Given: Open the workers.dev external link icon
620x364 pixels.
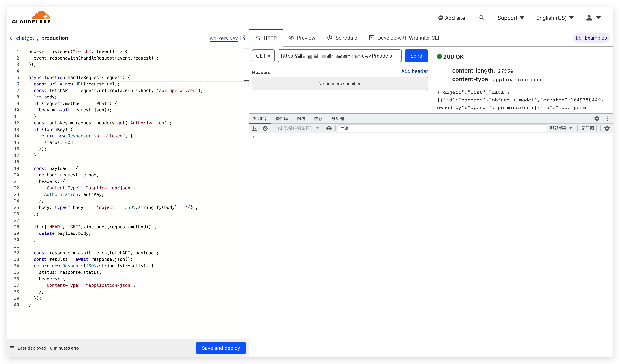Looking at the screenshot, I should (243, 38).
